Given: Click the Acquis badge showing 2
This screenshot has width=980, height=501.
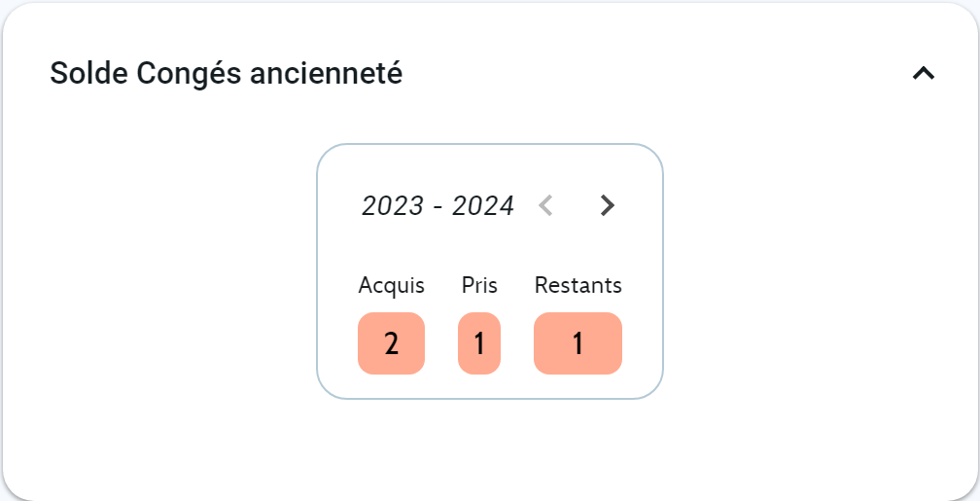Looking at the screenshot, I should tap(391, 343).
